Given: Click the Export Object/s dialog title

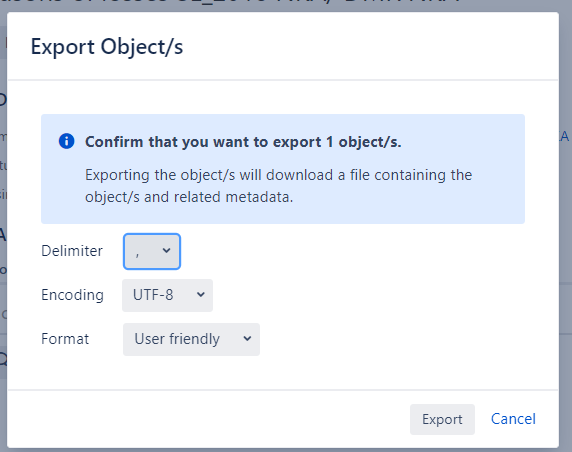Looking at the screenshot, I should [x=107, y=47].
